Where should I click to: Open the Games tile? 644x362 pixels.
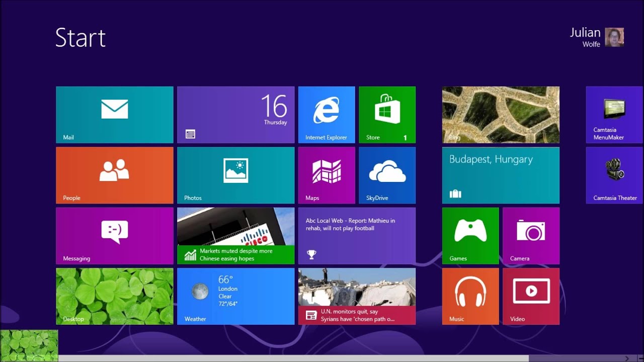(x=470, y=236)
